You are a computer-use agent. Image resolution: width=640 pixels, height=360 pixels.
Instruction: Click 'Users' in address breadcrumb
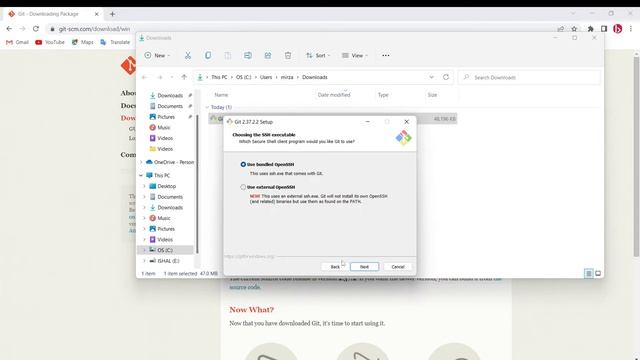tap(266, 77)
